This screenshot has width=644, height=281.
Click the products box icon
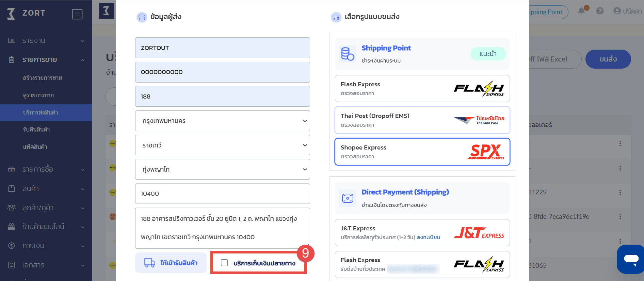[x=12, y=188]
